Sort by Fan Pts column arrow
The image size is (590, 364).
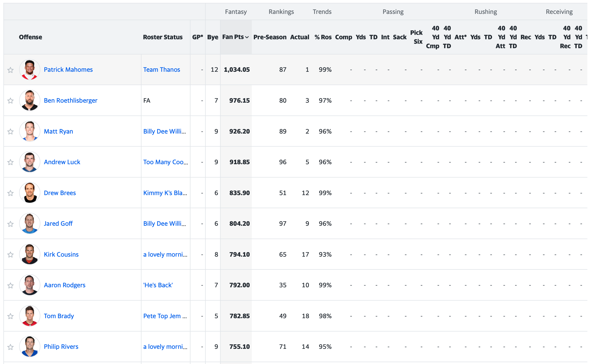[247, 37]
